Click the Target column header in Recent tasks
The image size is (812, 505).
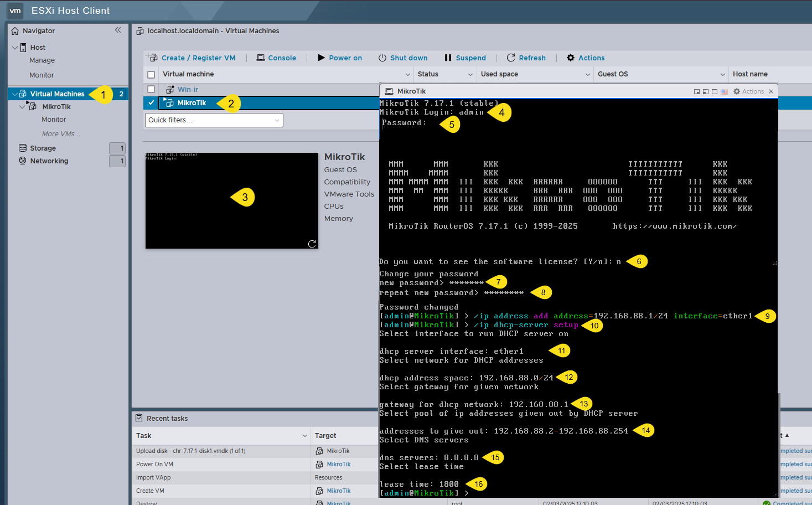point(325,436)
